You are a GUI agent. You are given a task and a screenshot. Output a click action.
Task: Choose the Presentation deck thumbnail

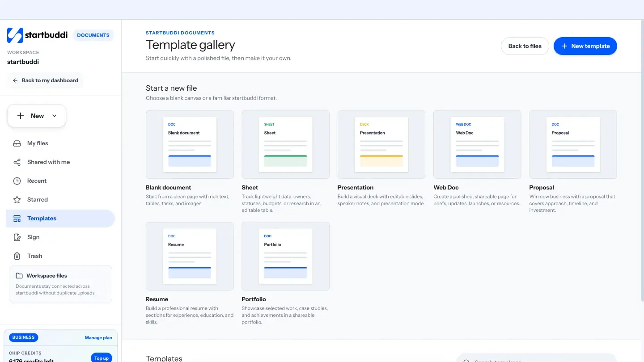381,145
